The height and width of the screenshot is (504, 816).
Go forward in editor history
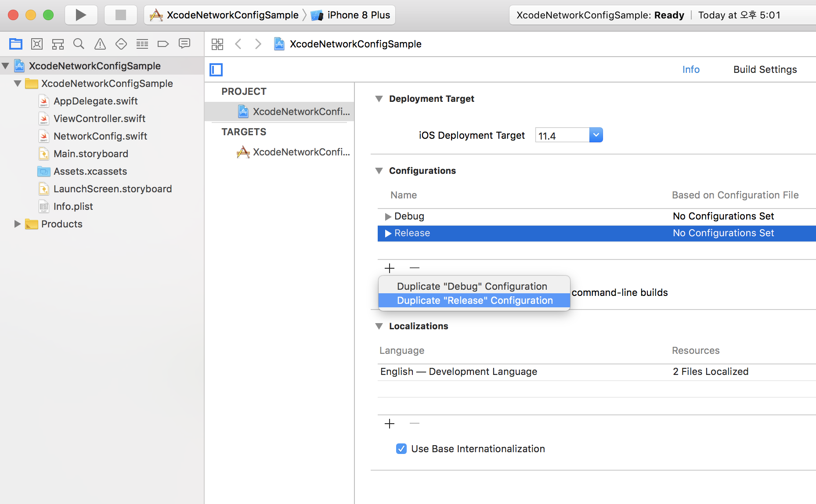point(258,44)
